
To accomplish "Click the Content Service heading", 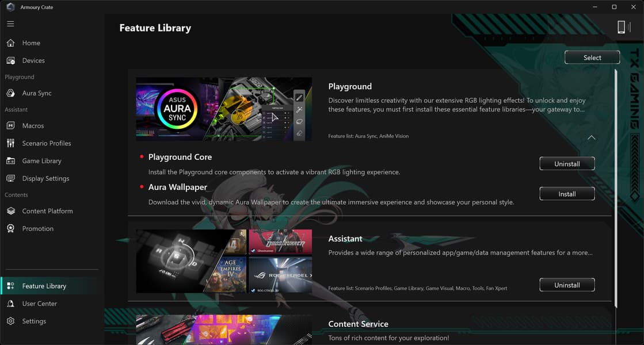I will coord(358,324).
